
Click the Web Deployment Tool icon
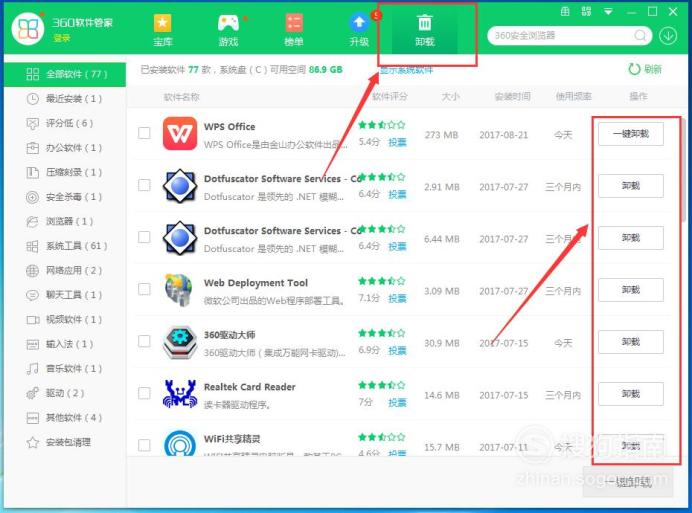[x=179, y=290]
